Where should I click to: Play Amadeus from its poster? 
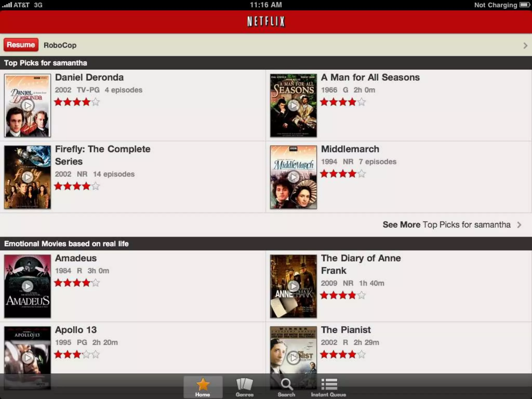click(28, 286)
